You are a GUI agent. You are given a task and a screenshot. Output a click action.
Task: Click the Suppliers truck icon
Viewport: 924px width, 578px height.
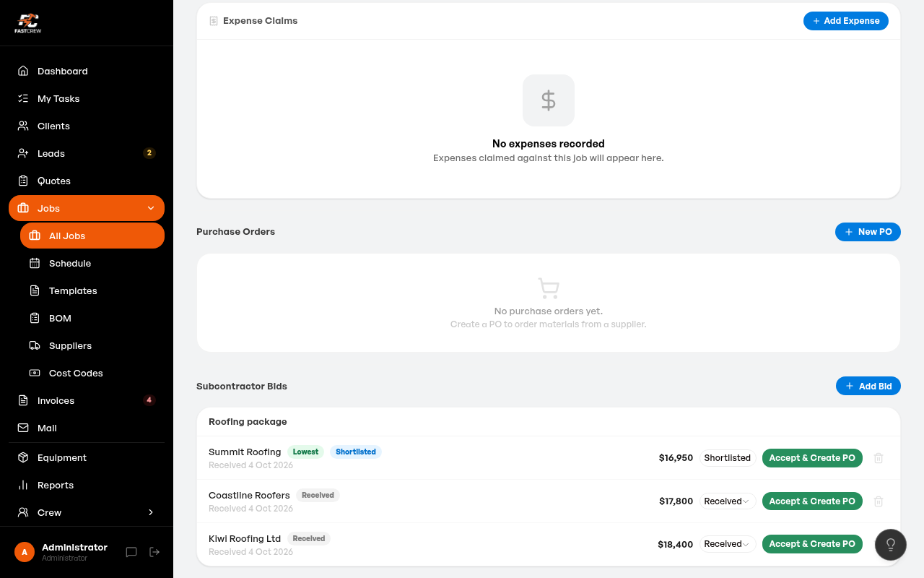click(x=35, y=345)
